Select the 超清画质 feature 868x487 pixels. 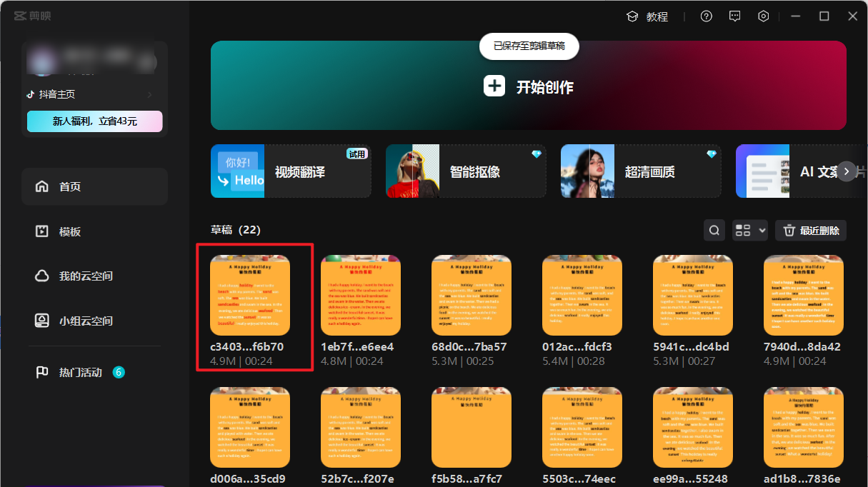click(x=640, y=171)
